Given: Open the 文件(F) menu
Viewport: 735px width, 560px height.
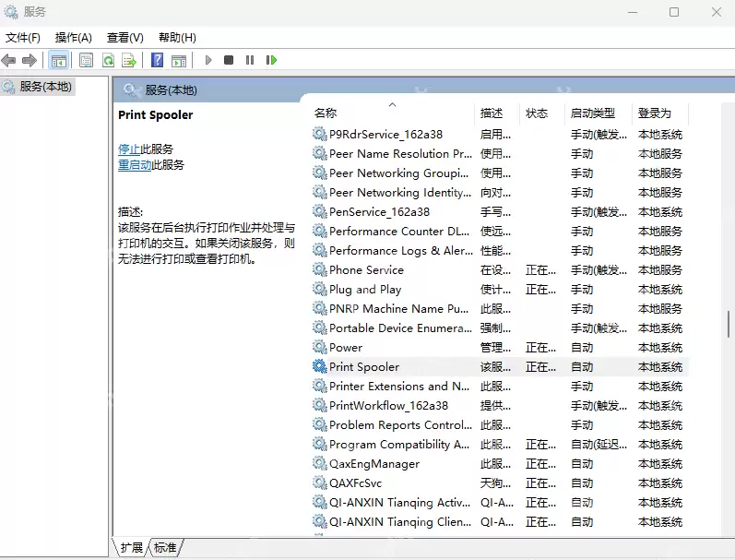Looking at the screenshot, I should [x=22, y=38].
